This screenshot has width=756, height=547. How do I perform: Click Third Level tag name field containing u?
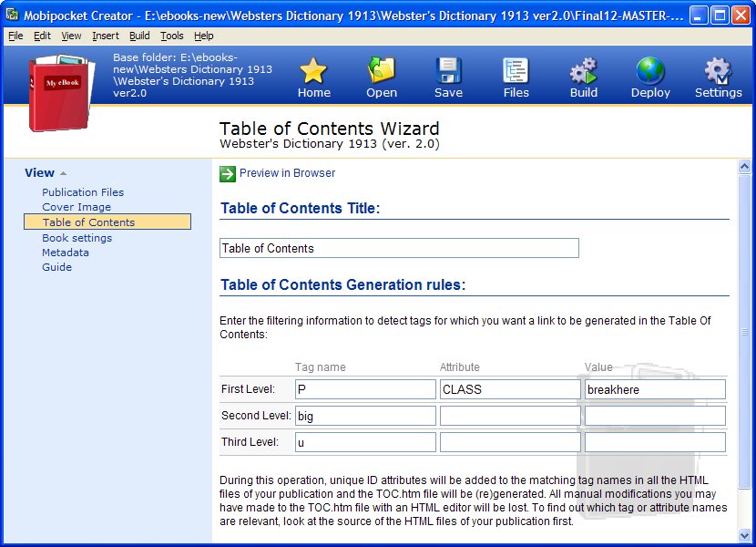coord(365,442)
